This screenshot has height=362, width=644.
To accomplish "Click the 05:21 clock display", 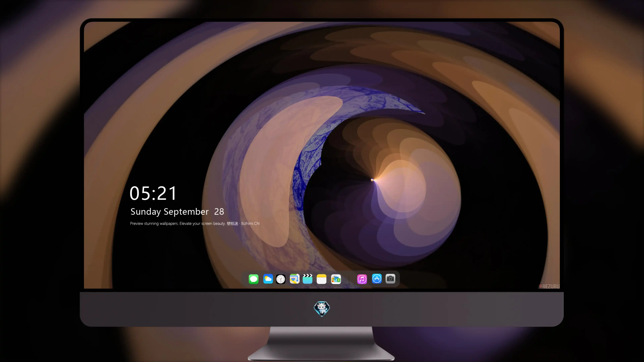I will [x=153, y=193].
